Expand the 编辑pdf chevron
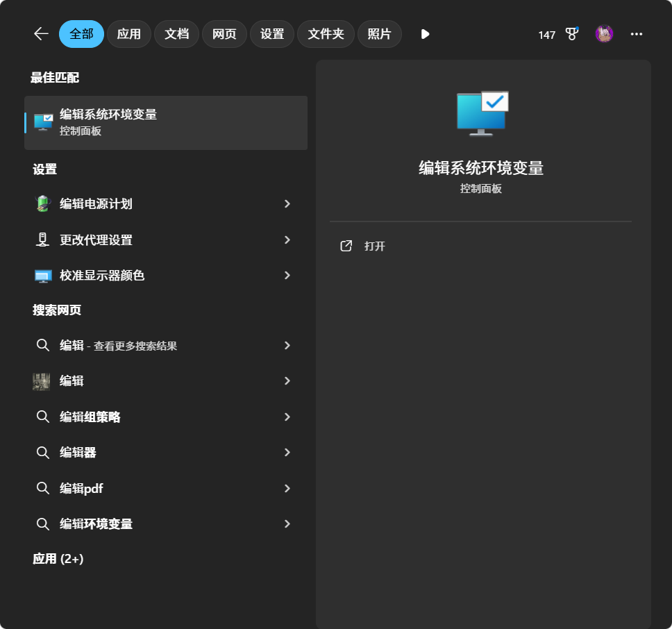This screenshot has height=629, width=672. click(x=287, y=489)
